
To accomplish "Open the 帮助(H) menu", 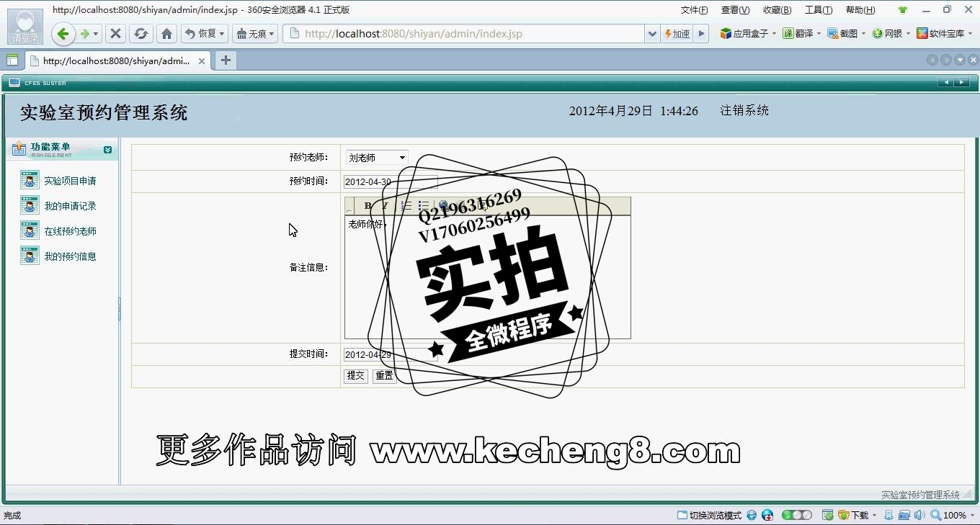I will click(x=860, y=10).
